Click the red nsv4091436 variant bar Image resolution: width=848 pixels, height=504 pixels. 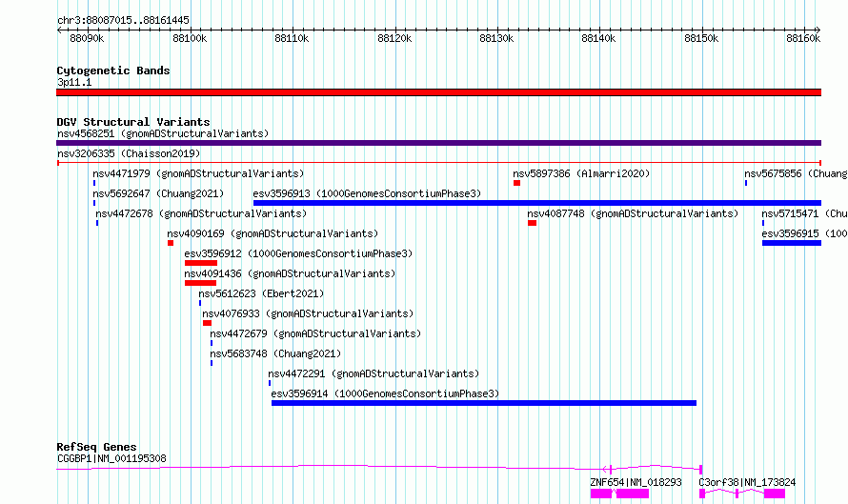[201, 283]
